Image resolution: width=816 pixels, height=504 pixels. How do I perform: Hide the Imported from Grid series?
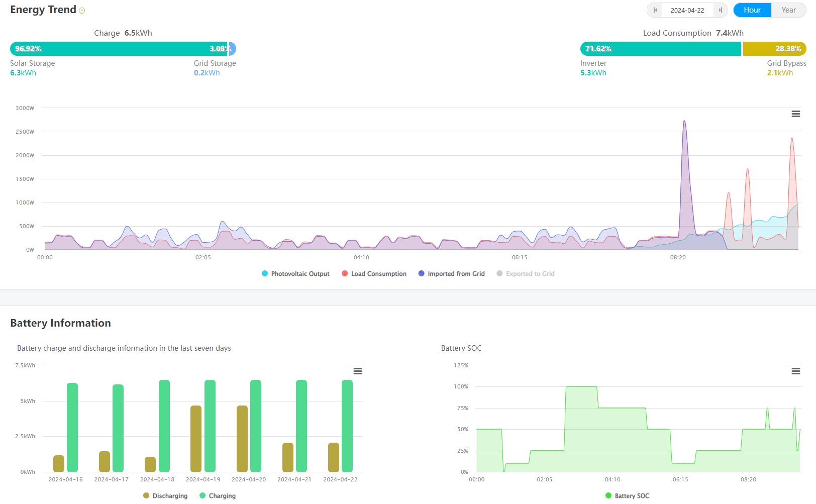pyautogui.click(x=451, y=274)
